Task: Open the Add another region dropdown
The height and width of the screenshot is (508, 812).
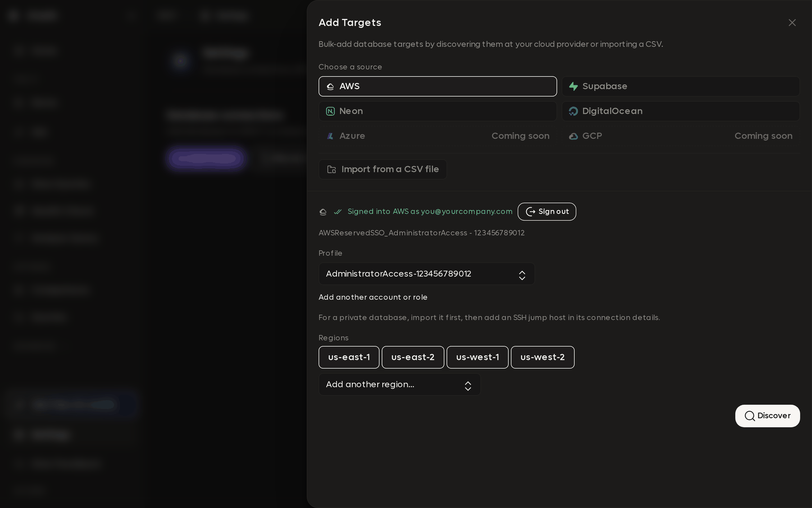Action: point(400,385)
